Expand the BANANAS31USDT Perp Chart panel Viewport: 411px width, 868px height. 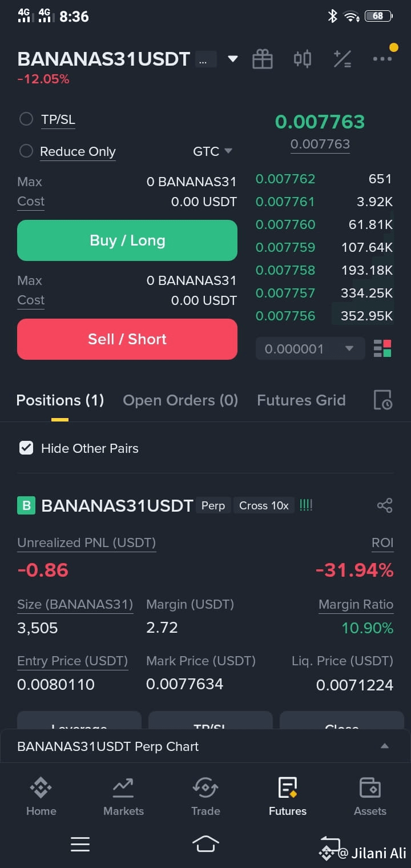coord(205,746)
